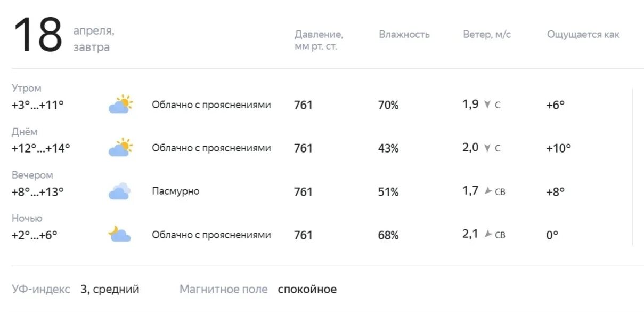Click the daytime north wind arrow icon
The image size is (644, 312).
(487, 148)
